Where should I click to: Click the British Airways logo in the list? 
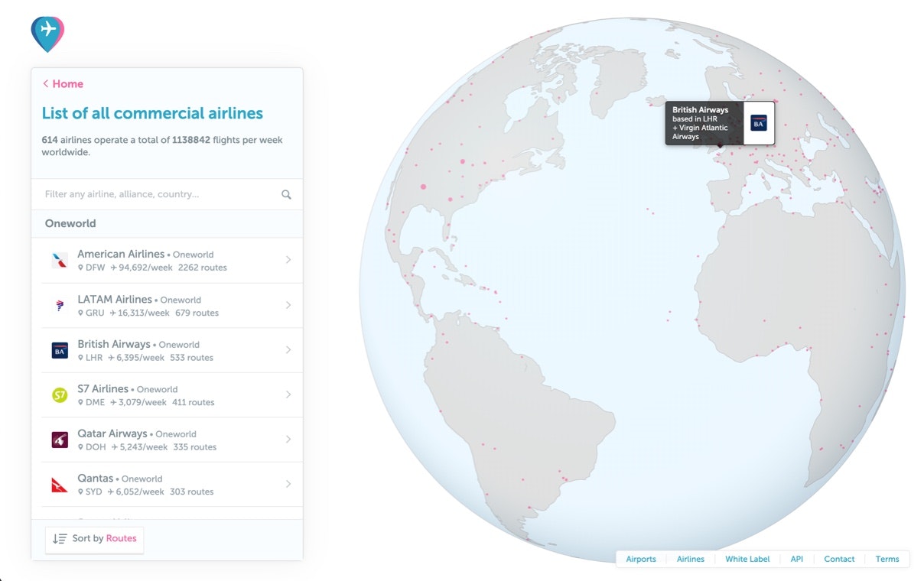(x=60, y=350)
